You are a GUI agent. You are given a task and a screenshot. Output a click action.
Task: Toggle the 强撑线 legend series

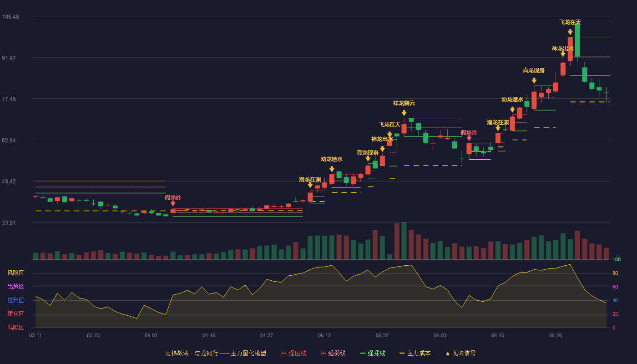tap(373, 353)
